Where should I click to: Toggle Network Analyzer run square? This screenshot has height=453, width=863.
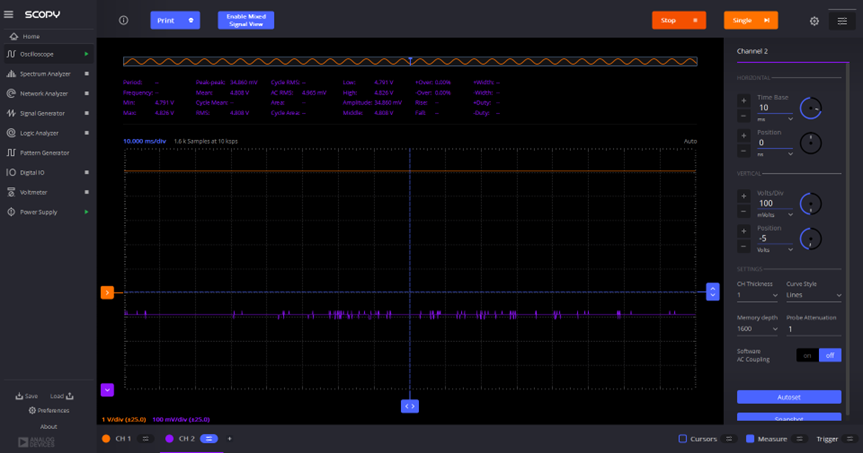86,94
